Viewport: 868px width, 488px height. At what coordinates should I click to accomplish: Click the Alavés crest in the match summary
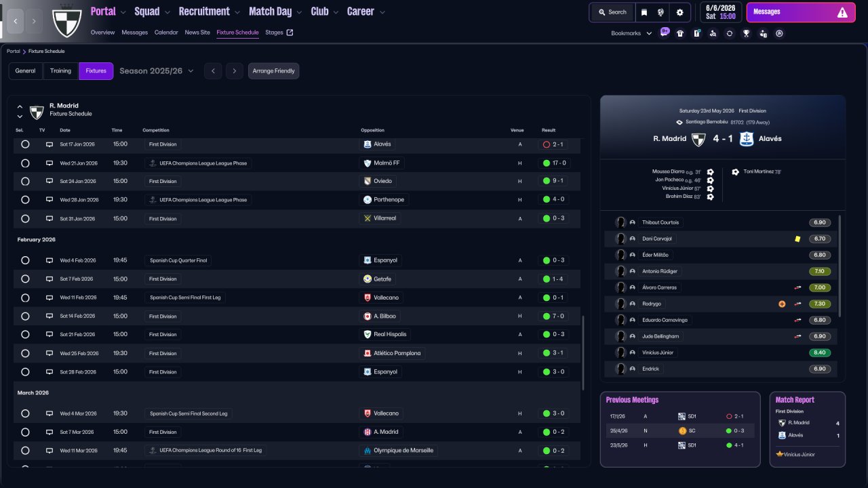(747, 139)
